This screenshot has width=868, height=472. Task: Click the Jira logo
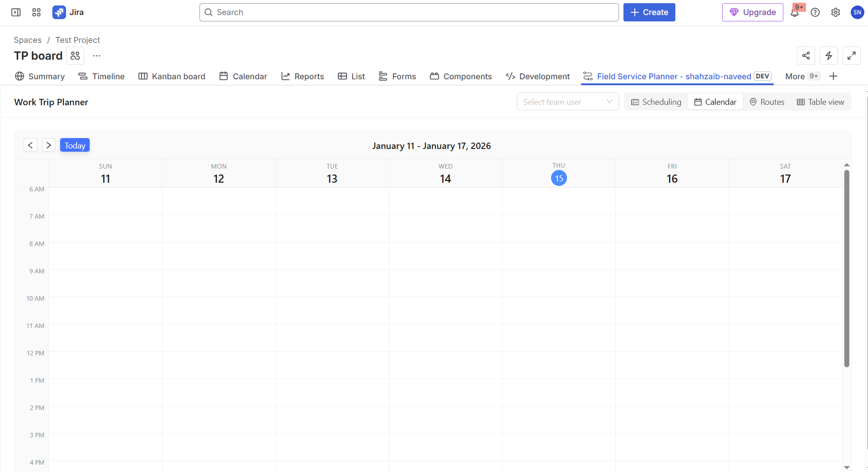pos(68,12)
